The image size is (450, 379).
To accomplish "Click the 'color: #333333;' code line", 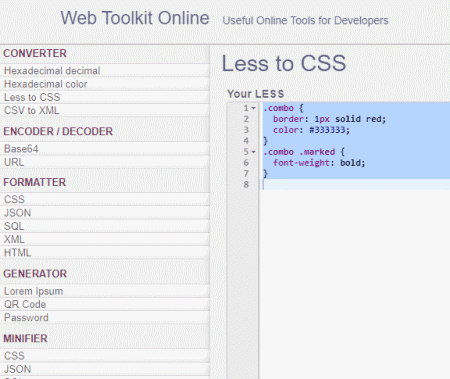I will click(x=311, y=130).
